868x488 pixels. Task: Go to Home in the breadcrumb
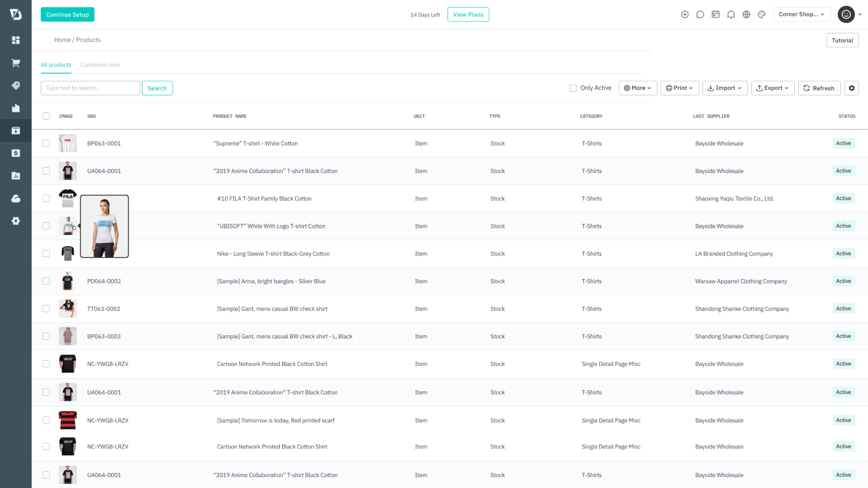tap(62, 40)
